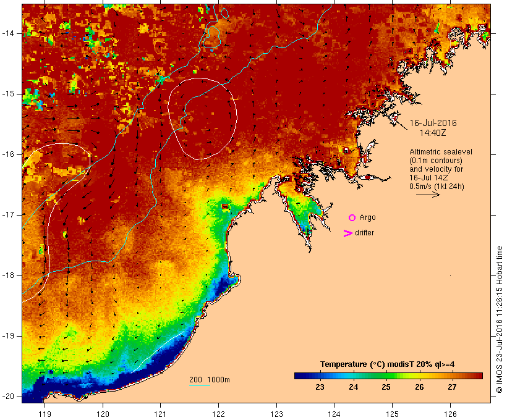507x420 pixels.
Task: Click the 0.5m/s velocity scale arrow
Action: tap(428, 195)
